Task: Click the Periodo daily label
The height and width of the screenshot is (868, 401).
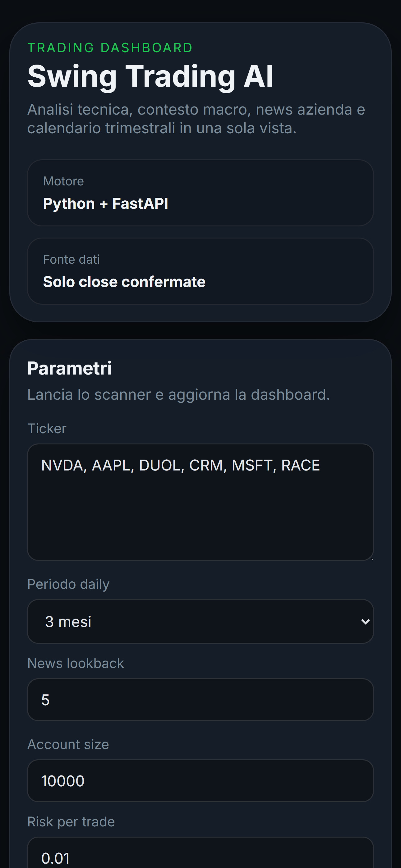Action: [x=68, y=584]
